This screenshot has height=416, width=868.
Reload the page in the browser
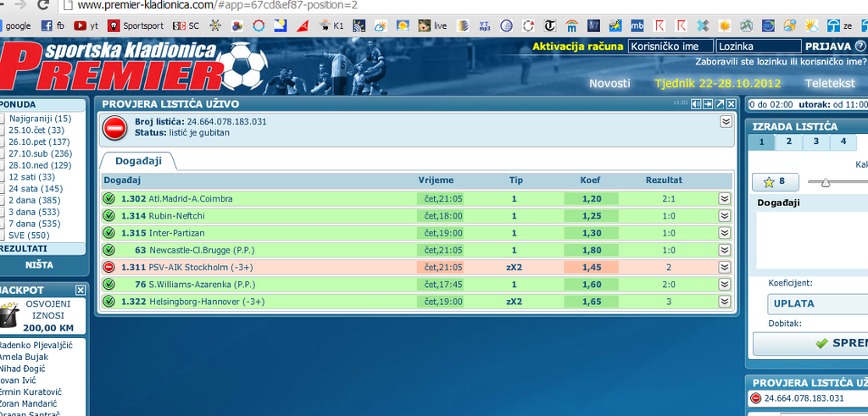(42, 6)
